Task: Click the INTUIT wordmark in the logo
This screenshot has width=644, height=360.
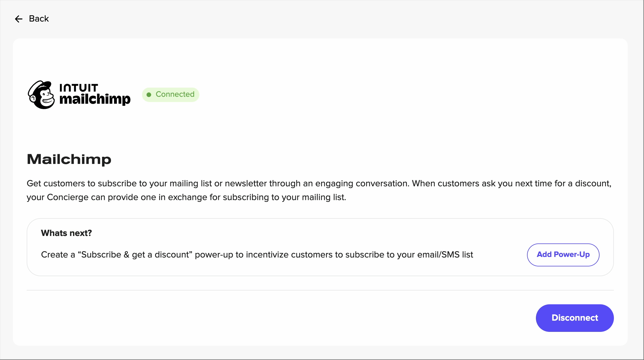Action: (79, 88)
